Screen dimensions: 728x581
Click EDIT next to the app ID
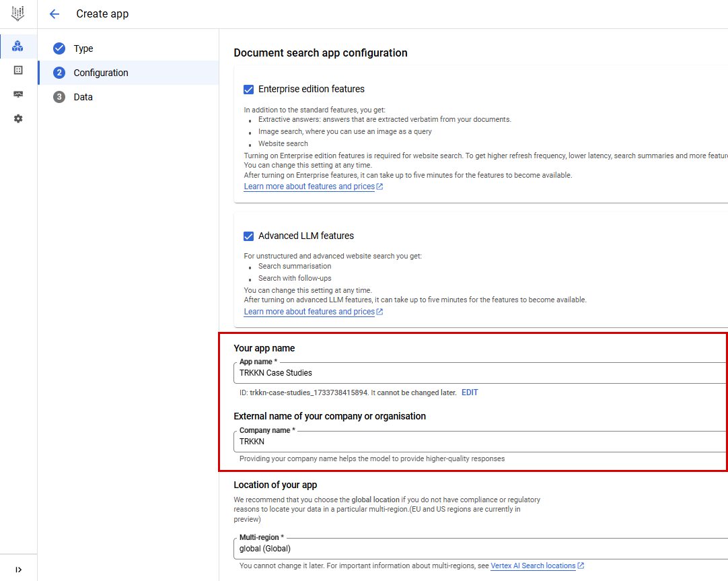[x=469, y=392]
